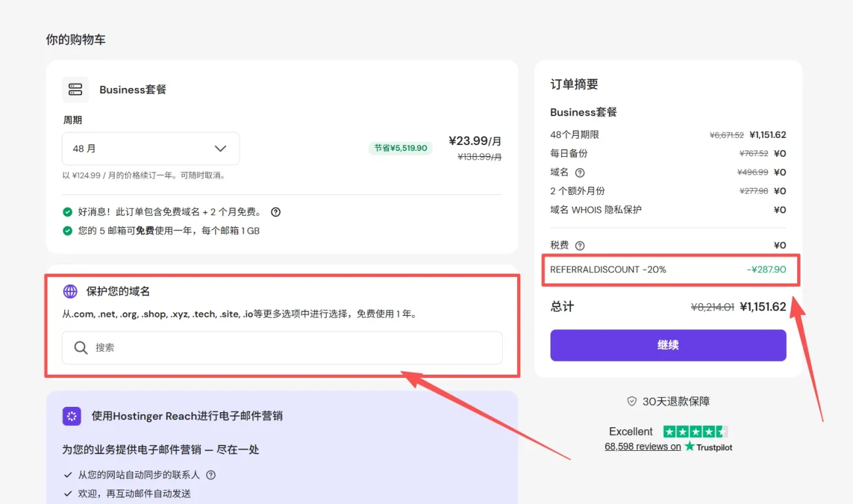Click the 2 个额外月份 row label
The height and width of the screenshot is (504, 853).
(577, 191)
